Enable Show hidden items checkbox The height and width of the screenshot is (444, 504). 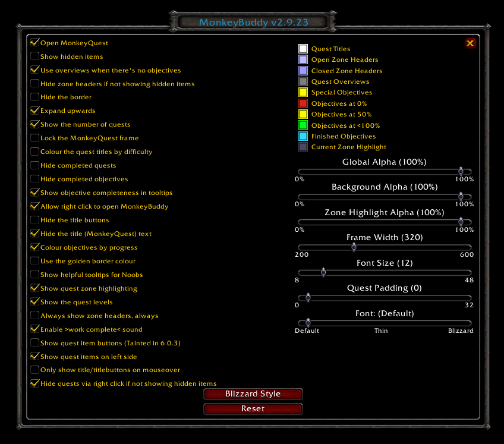coord(35,56)
